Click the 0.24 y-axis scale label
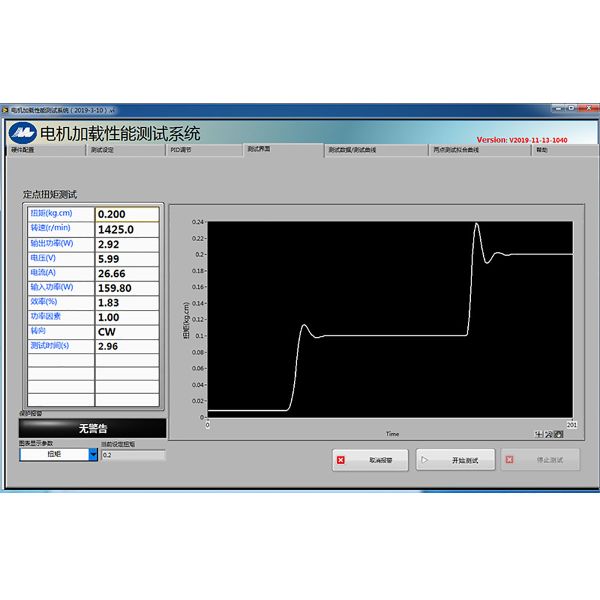Image resolution: width=600 pixels, height=600 pixels. tap(197, 222)
